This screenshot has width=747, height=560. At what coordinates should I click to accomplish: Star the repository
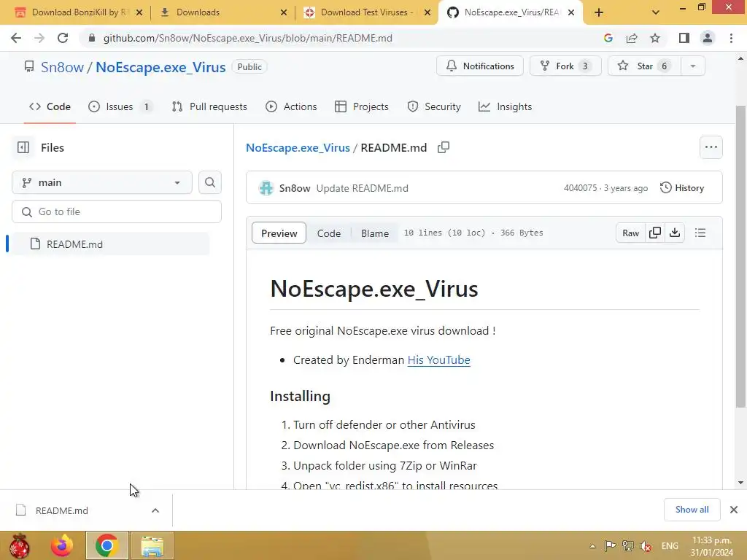point(644,66)
